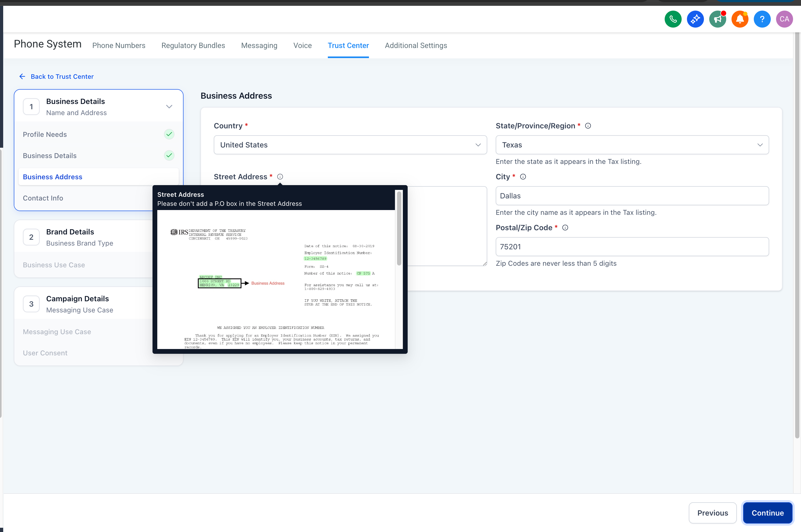The width and height of the screenshot is (801, 532).
Task: Open the green phone dialer icon
Action: click(x=673, y=19)
